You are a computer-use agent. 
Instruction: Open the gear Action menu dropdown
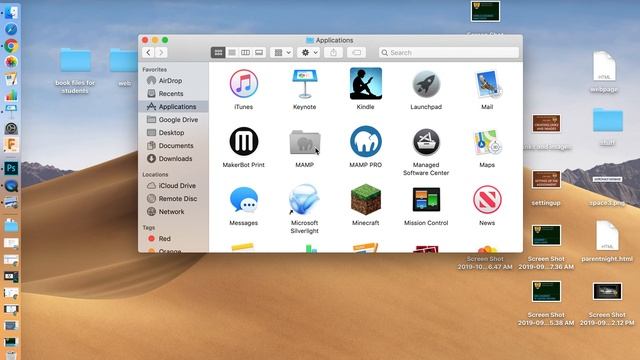[x=309, y=52]
